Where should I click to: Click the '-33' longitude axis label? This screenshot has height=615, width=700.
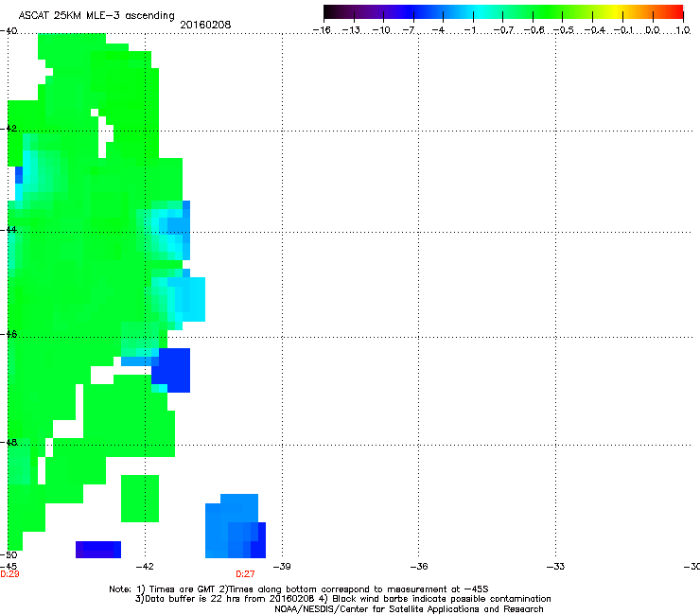coord(556,567)
